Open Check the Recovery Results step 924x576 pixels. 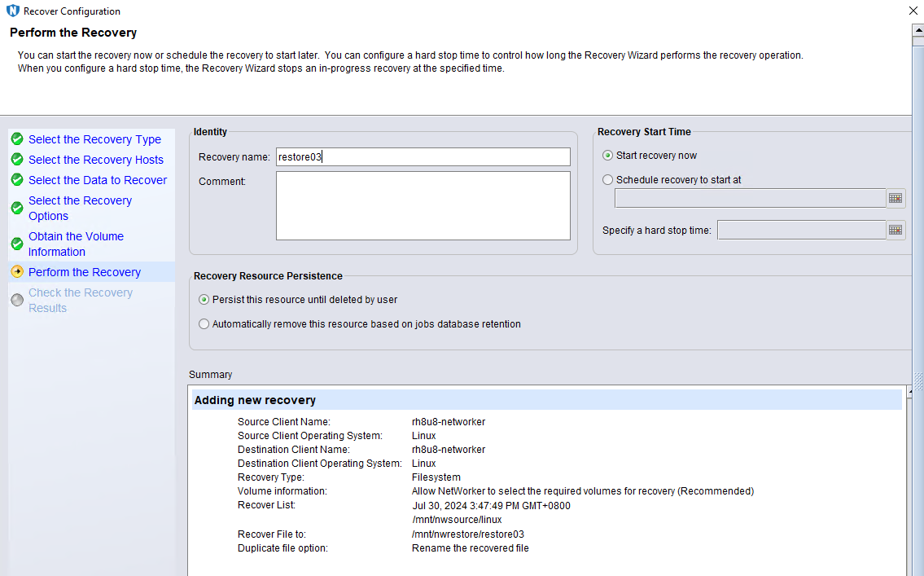coord(80,300)
